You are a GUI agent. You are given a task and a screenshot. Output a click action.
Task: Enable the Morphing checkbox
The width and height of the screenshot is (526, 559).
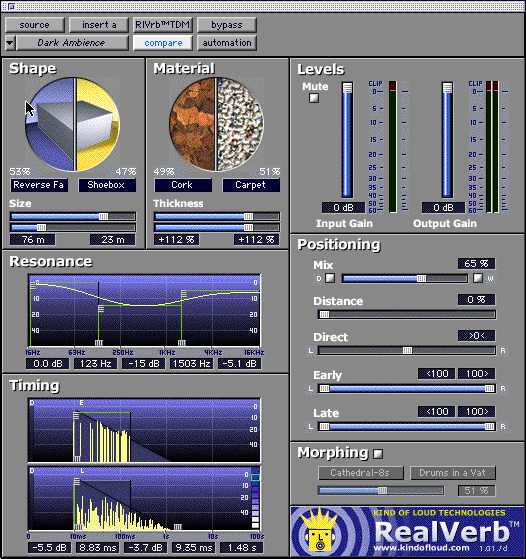(378, 453)
